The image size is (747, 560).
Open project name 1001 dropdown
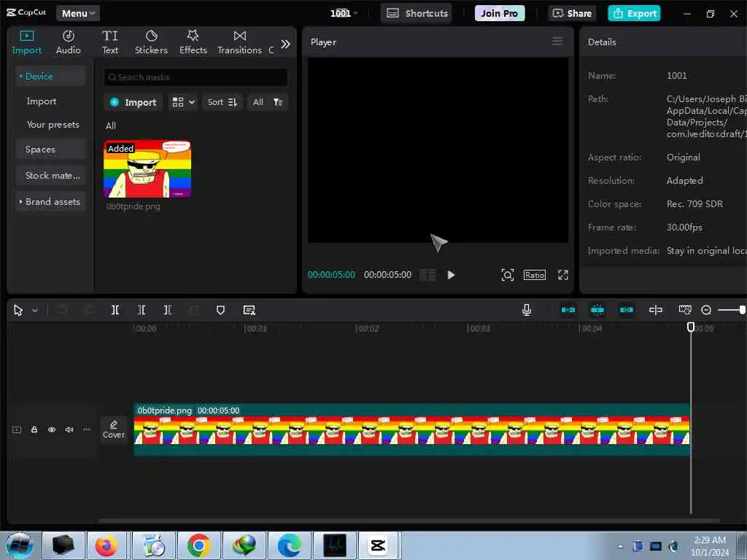tap(344, 13)
